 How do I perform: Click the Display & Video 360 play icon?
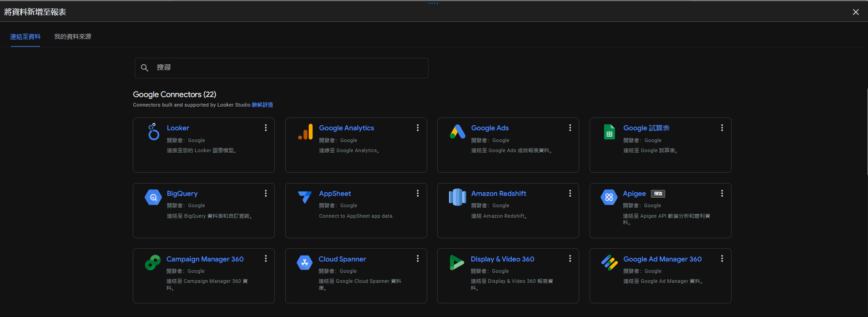pos(457,262)
